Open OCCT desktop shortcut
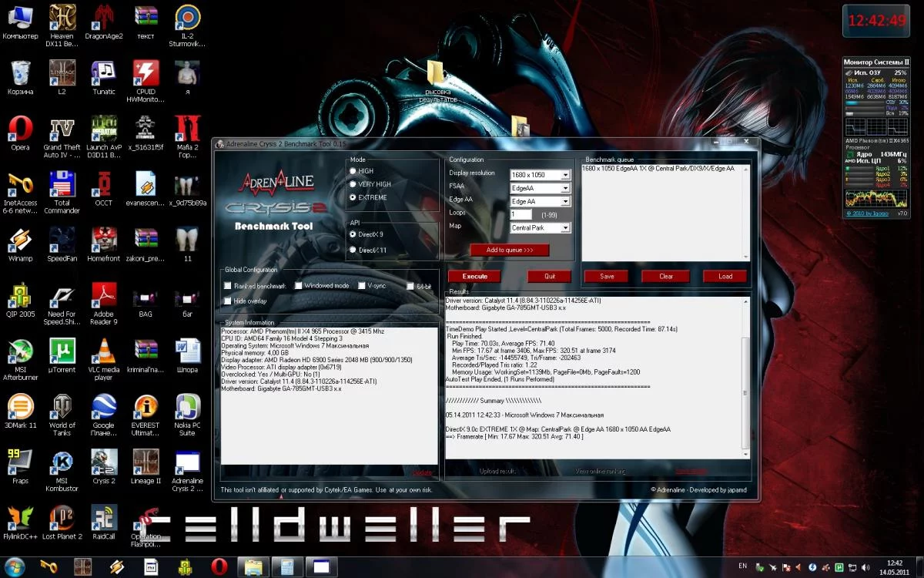This screenshot has width=924, height=578. pyautogui.click(x=103, y=188)
